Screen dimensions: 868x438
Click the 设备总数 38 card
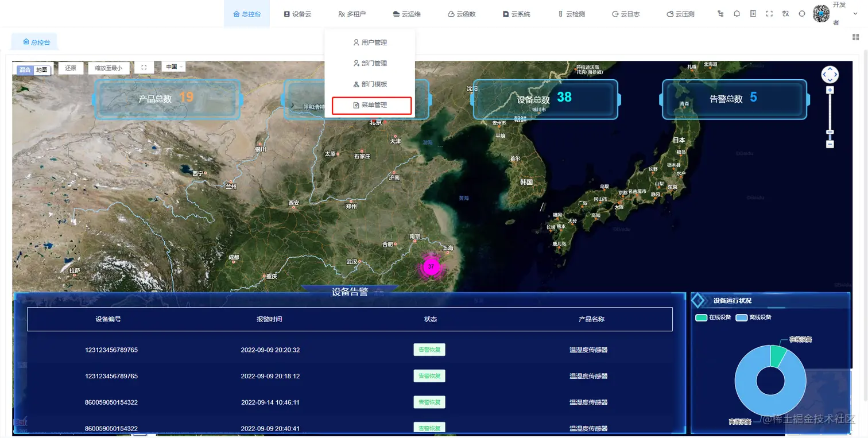pos(545,99)
